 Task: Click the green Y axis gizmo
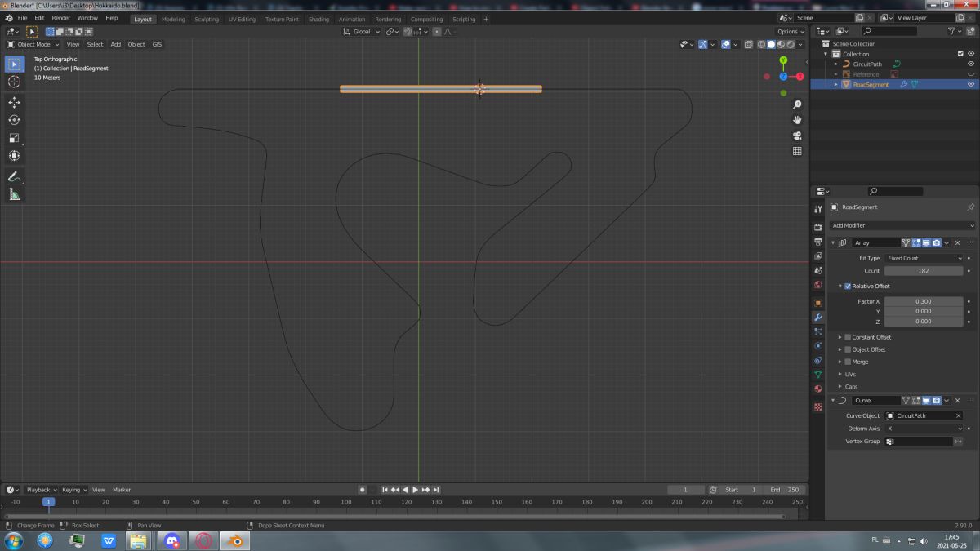(x=783, y=60)
